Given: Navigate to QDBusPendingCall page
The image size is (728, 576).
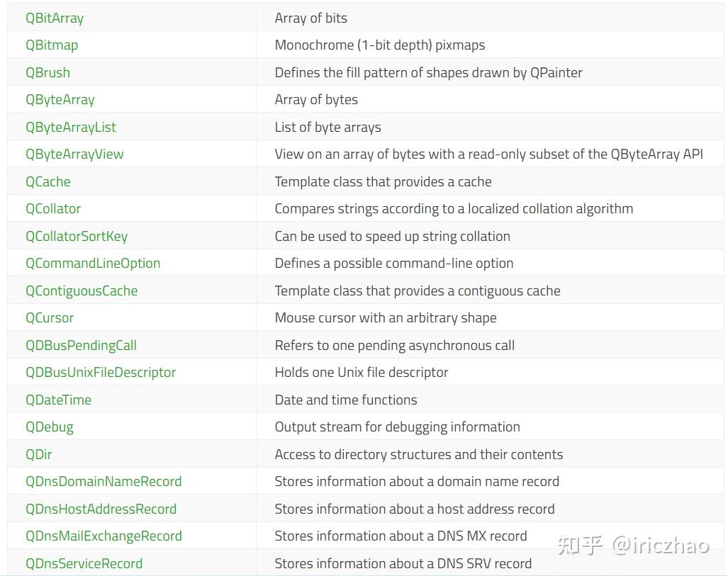Looking at the screenshot, I should coord(81,345).
